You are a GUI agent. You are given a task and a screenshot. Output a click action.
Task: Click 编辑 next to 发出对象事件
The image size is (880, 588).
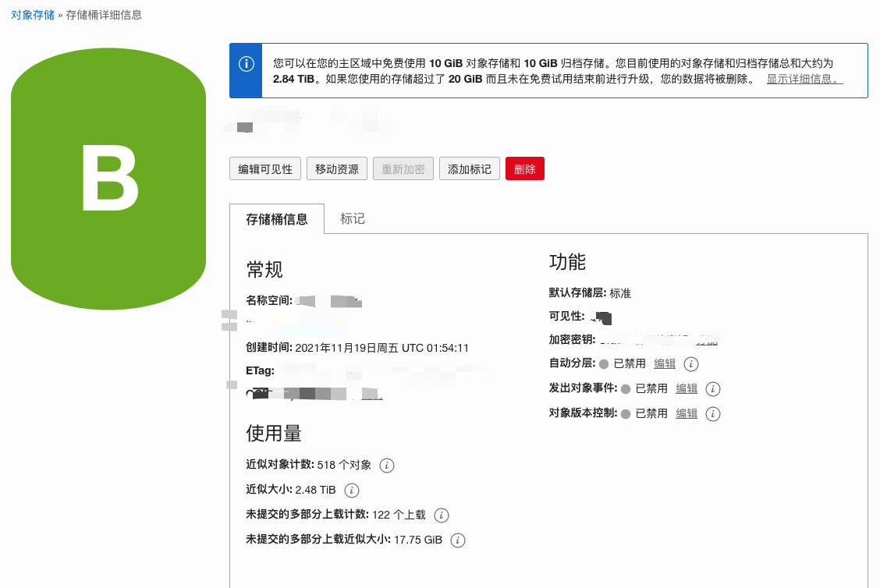[x=686, y=388]
